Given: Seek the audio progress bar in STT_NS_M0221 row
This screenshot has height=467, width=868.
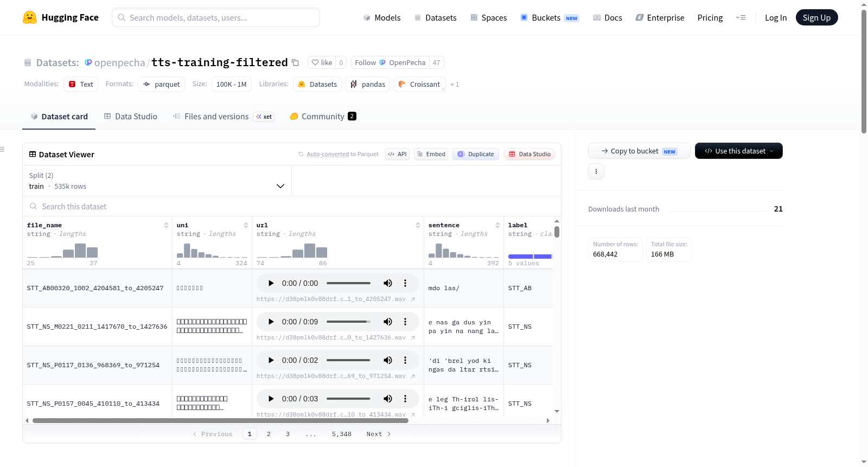Looking at the screenshot, I should click(x=348, y=322).
